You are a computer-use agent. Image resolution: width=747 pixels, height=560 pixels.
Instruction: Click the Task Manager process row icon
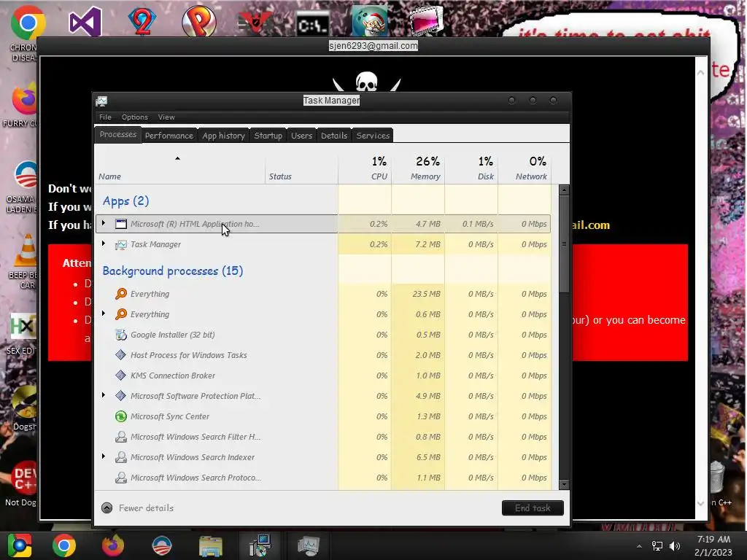(x=121, y=244)
